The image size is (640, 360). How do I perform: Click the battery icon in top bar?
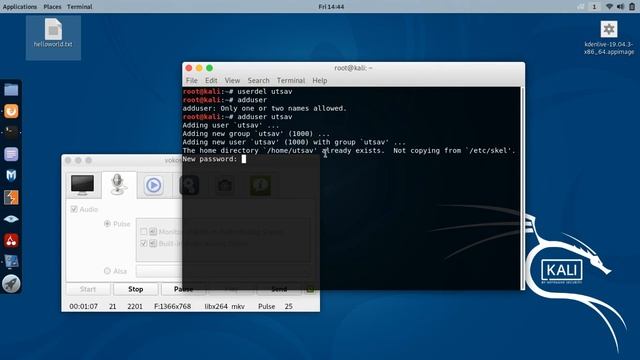click(x=632, y=7)
